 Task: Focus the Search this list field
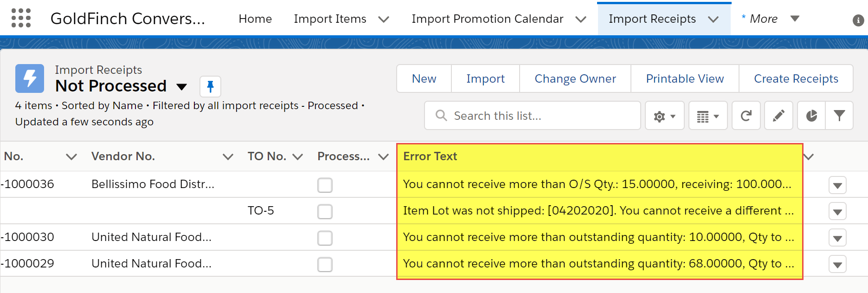[533, 116]
